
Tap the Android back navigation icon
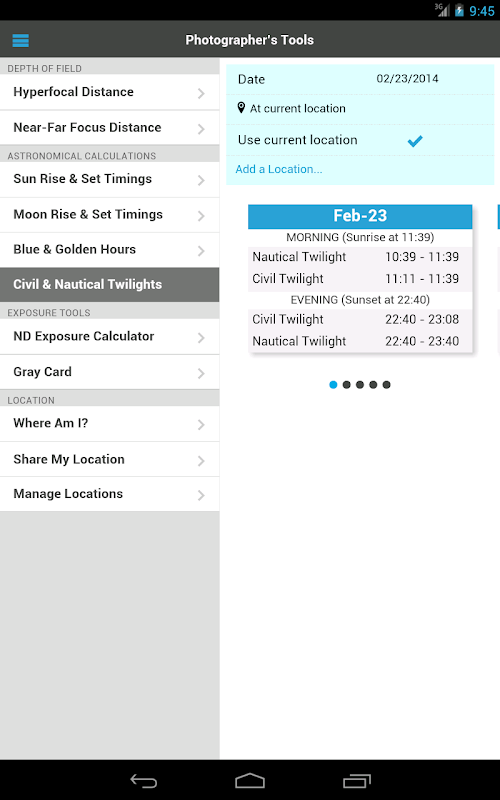click(143, 781)
